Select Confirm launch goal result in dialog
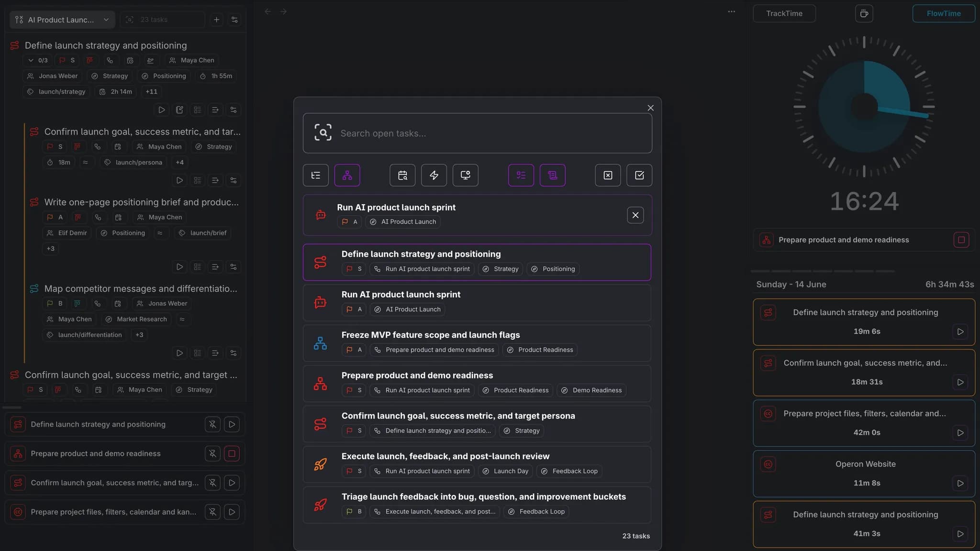This screenshot has height=551, width=980. coord(477,424)
